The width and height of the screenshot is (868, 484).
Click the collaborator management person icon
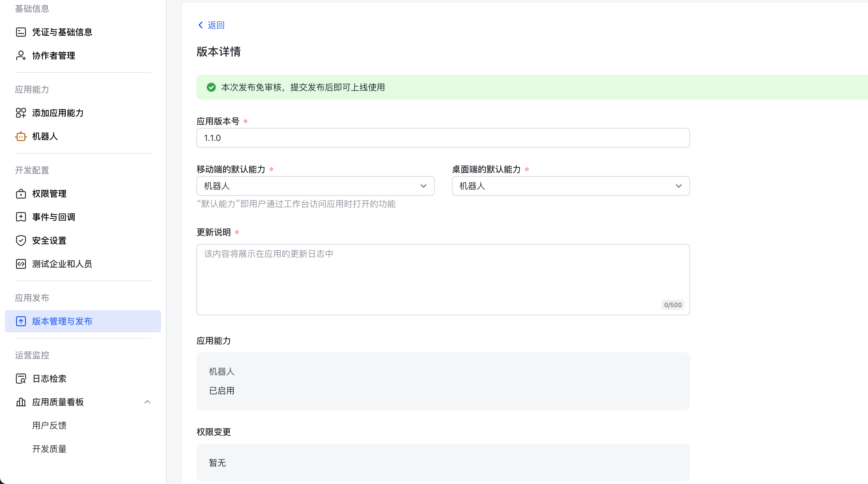(21, 55)
